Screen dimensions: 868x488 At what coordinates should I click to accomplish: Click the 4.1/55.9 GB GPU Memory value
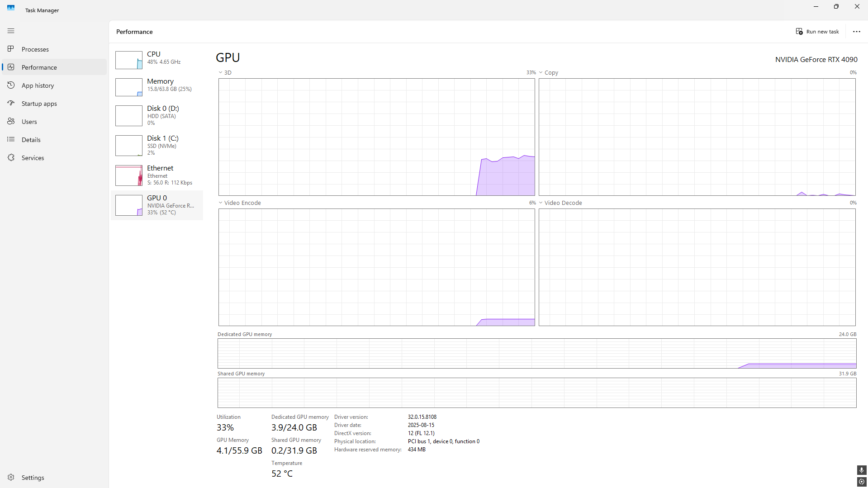(239, 450)
